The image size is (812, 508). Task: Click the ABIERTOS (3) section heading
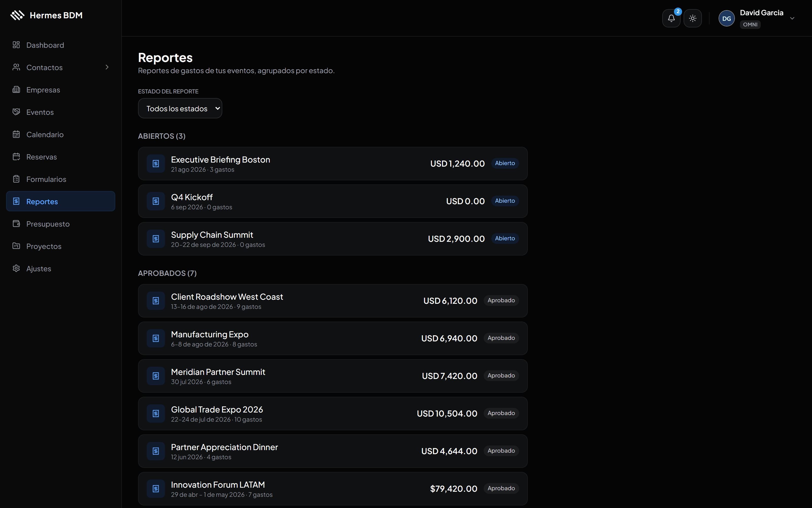(x=162, y=136)
